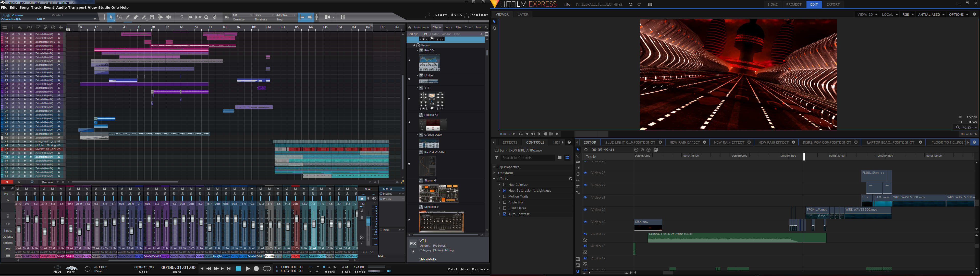Select the Range tool in Studio One

pyautogui.click(x=119, y=17)
